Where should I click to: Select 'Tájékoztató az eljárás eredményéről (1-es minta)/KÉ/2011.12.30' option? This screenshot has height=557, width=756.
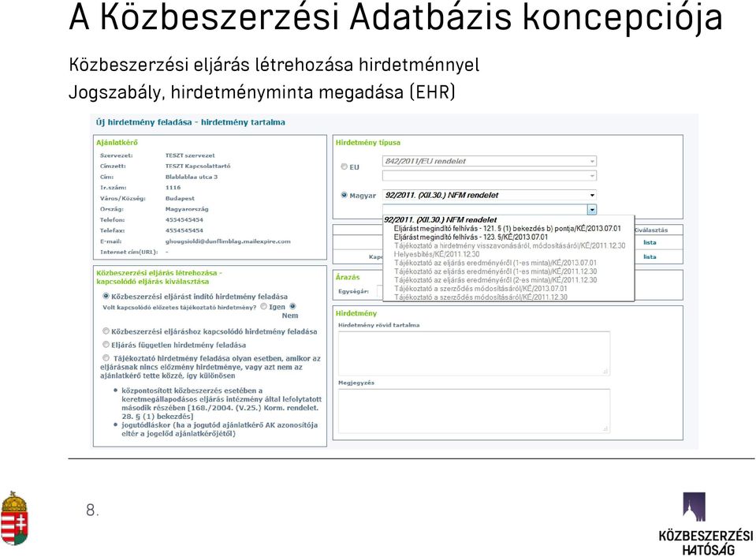coord(495,271)
